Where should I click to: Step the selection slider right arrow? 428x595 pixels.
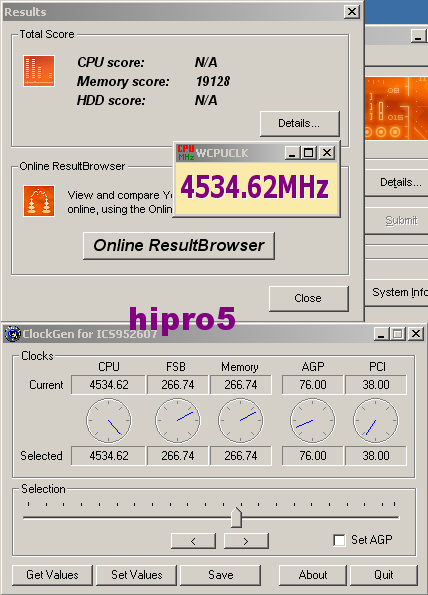pos(246,541)
